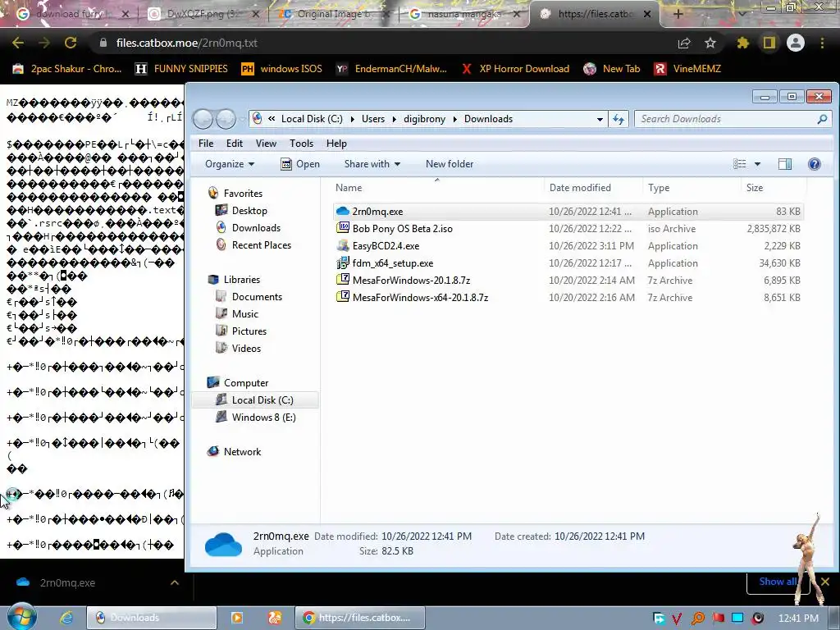The height and width of the screenshot is (630, 840).
Task: Open the Chrome profile avatar
Action: pos(796,43)
